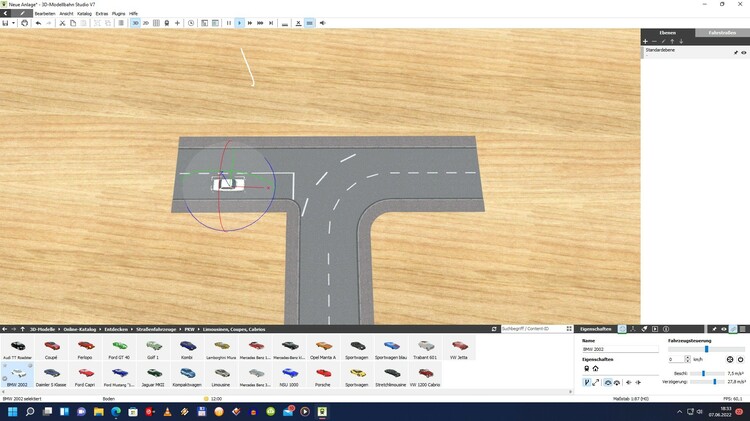Pause the simulation
Image resolution: width=750 pixels, height=421 pixels.
coord(229,23)
